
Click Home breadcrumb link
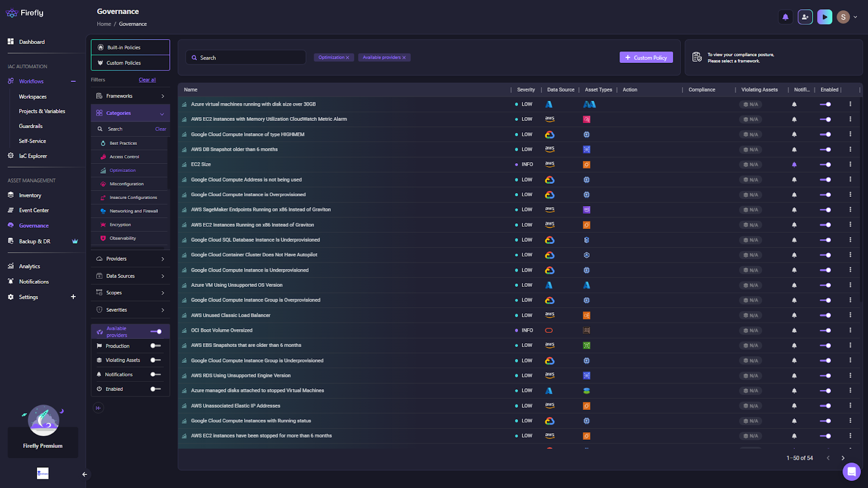tap(104, 24)
